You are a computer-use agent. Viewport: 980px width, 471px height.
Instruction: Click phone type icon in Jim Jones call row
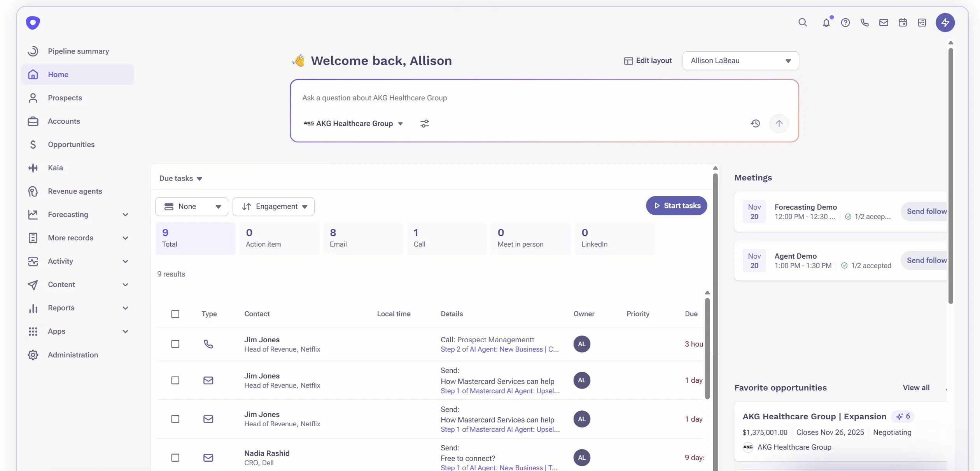208,344
